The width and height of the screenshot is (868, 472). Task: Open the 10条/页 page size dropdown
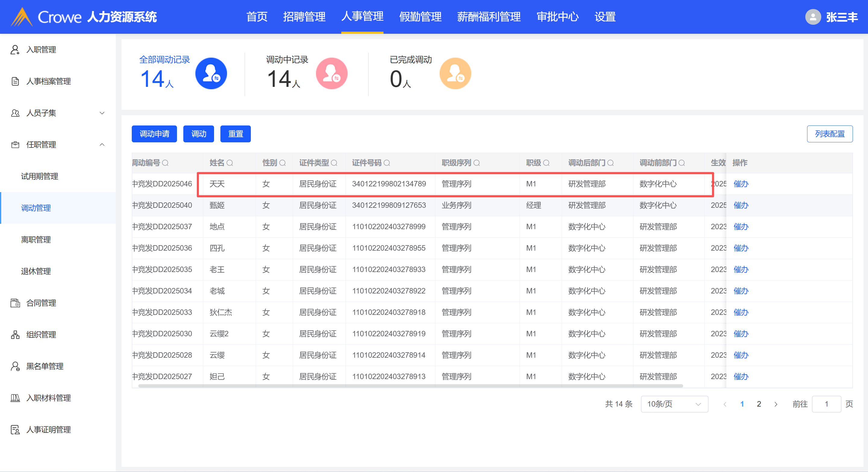pyautogui.click(x=674, y=404)
